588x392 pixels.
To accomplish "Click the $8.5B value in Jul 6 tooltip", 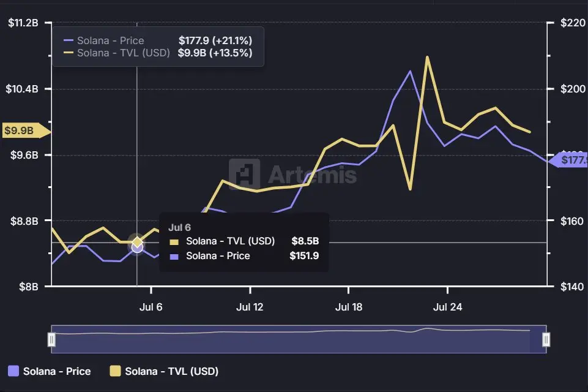I will click(x=305, y=241).
